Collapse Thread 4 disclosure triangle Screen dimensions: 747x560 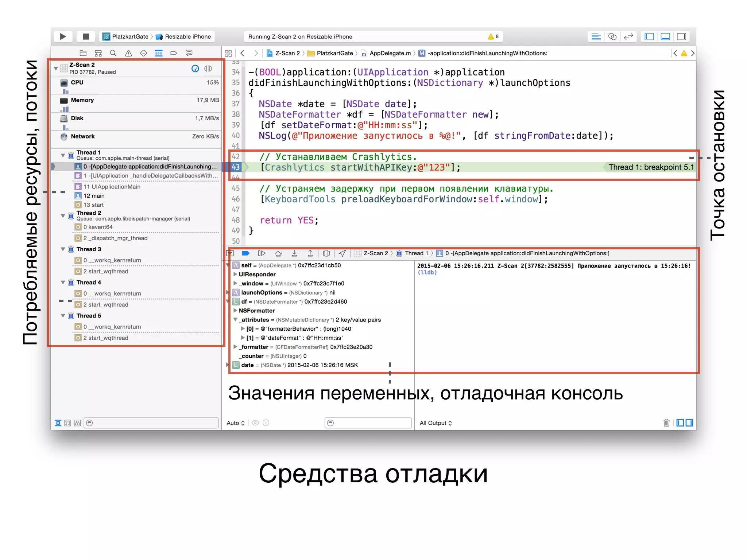pyautogui.click(x=63, y=282)
